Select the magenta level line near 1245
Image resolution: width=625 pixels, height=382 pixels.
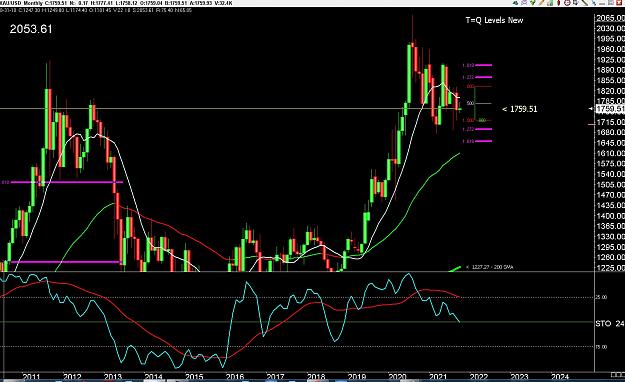click(x=66, y=262)
